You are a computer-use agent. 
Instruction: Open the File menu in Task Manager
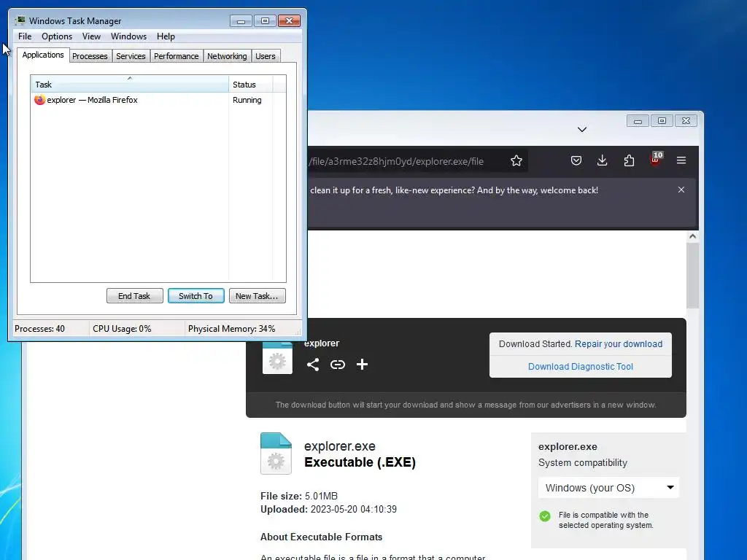pyautogui.click(x=25, y=36)
